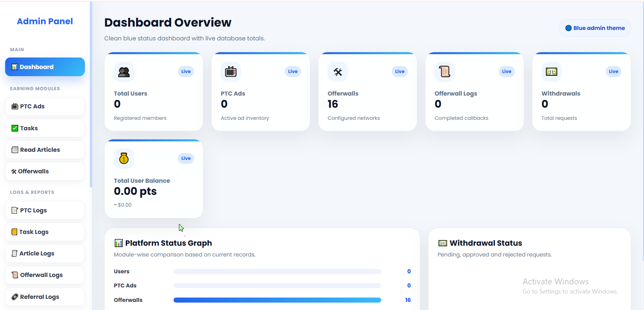This screenshot has height=310, width=644.
Task: Click the "Configured networks" caption
Action: click(x=354, y=118)
